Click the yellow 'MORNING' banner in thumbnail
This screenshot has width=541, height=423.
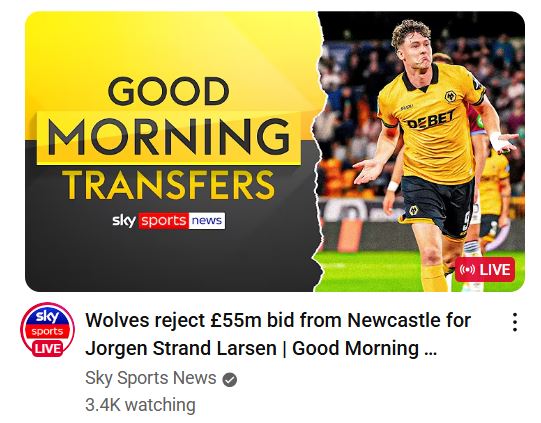pos(169,138)
